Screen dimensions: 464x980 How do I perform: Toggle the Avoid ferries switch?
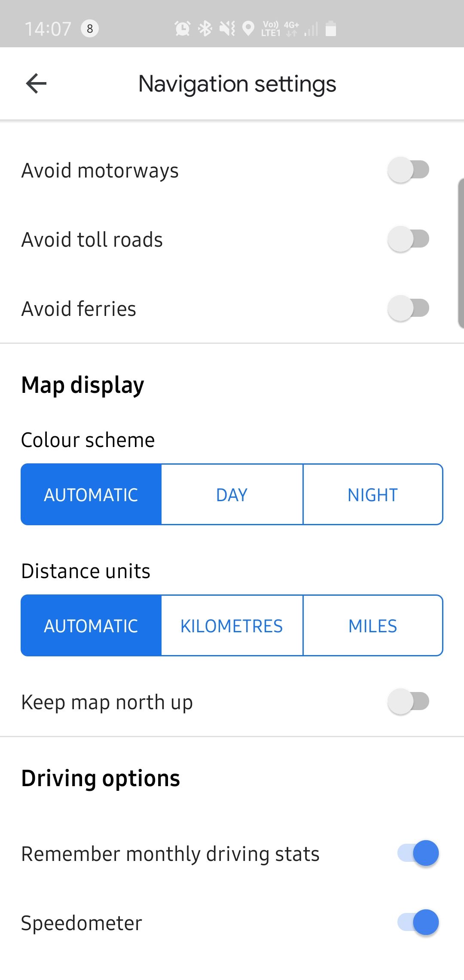point(408,308)
